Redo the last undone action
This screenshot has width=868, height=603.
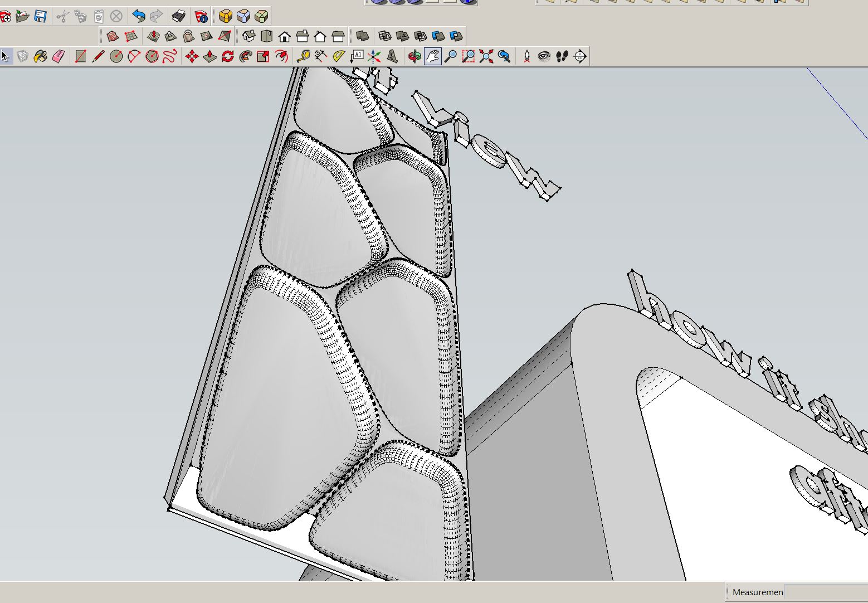pos(157,16)
